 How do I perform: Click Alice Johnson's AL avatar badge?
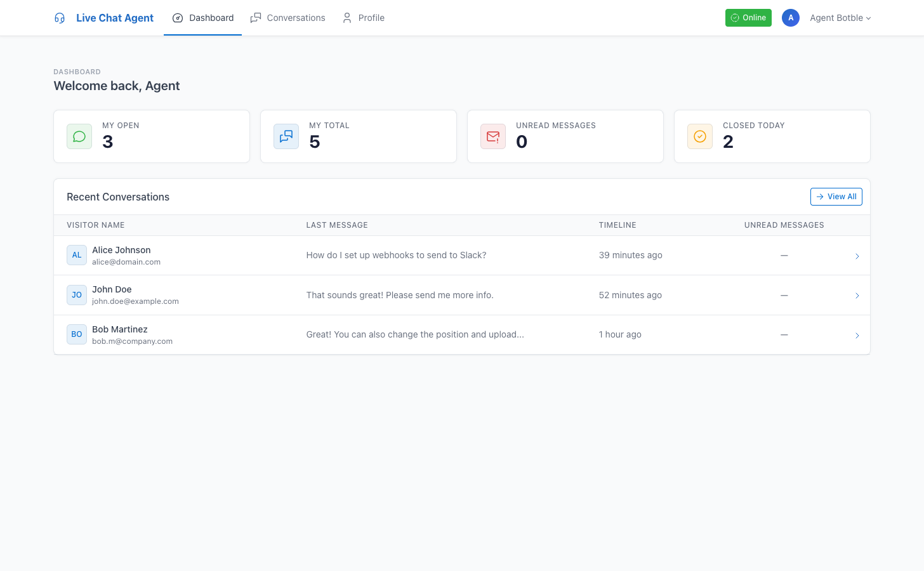(x=76, y=255)
